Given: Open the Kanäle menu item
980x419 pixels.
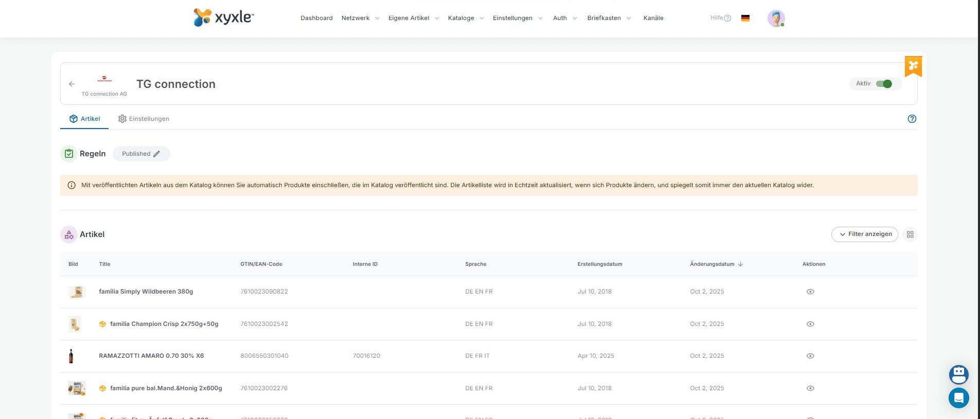Looking at the screenshot, I should pyautogui.click(x=653, y=18).
